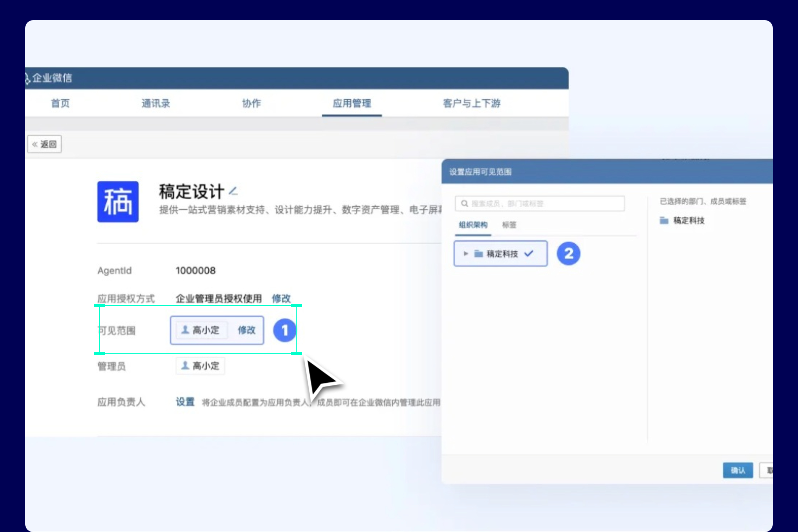Click folder icon beside selected 稿定科技
Viewport: 798px width, 532px height.
click(664, 221)
